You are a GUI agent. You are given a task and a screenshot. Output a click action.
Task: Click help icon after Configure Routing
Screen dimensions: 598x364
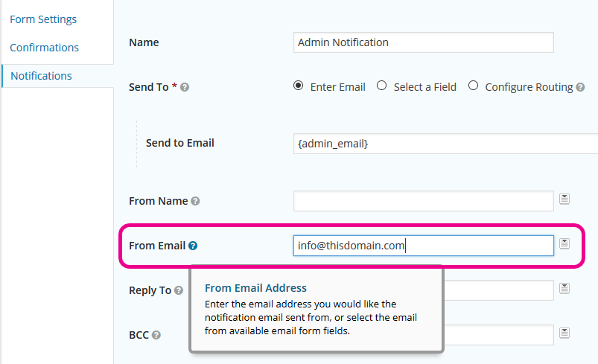click(x=580, y=87)
